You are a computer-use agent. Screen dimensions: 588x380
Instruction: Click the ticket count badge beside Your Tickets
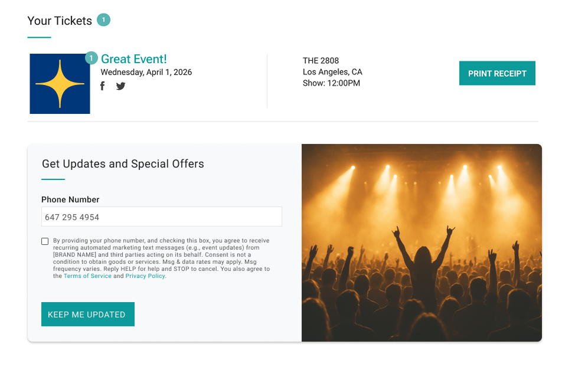(103, 20)
